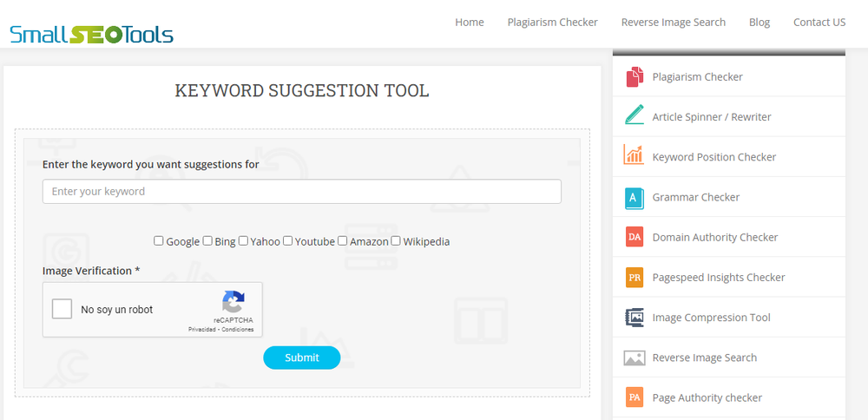868x420 pixels.
Task: Click the Article Spinner pencil icon
Action: coord(635,116)
